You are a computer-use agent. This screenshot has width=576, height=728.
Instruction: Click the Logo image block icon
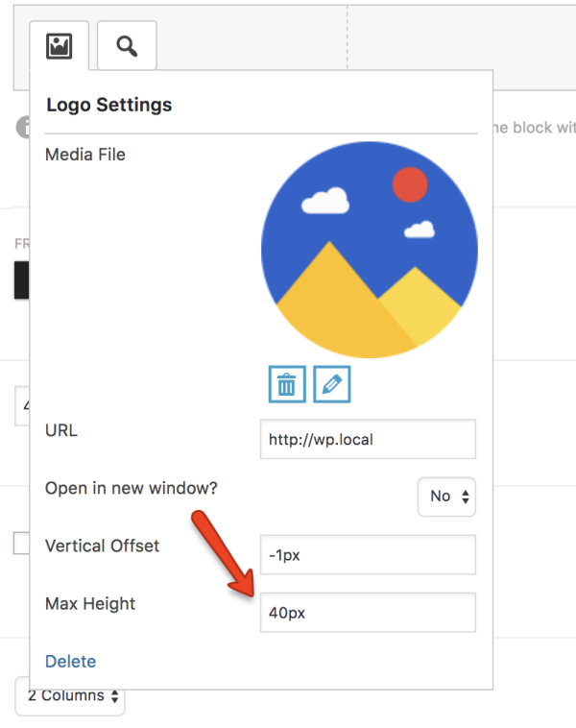coord(59,45)
